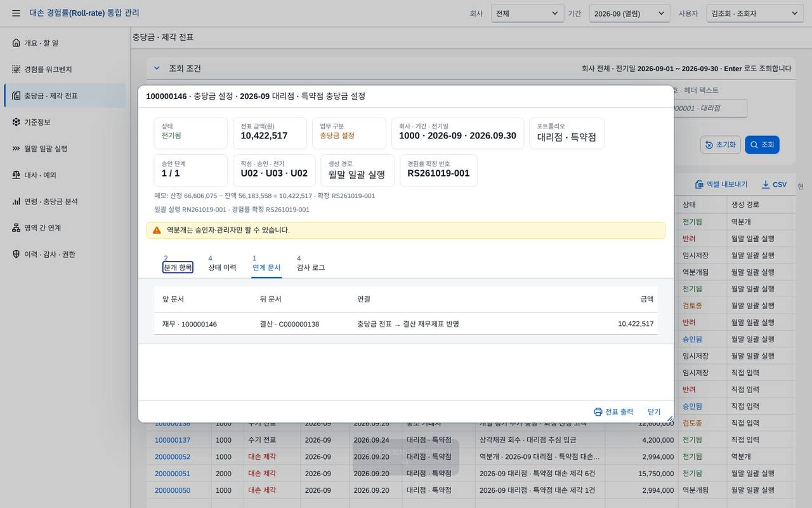Click the 전표 출력 button
Viewport: 812px width, 508px height.
(x=613, y=411)
